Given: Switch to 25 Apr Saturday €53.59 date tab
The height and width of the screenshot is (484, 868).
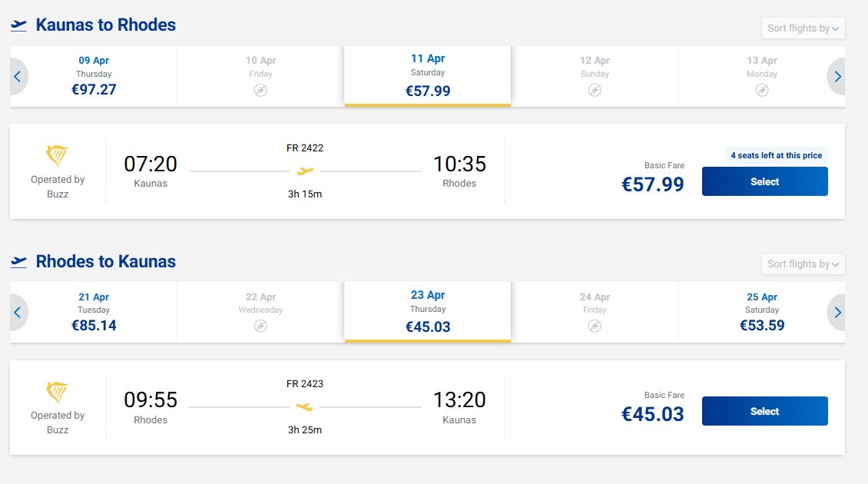Looking at the screenshot, I should click(761, 312).
